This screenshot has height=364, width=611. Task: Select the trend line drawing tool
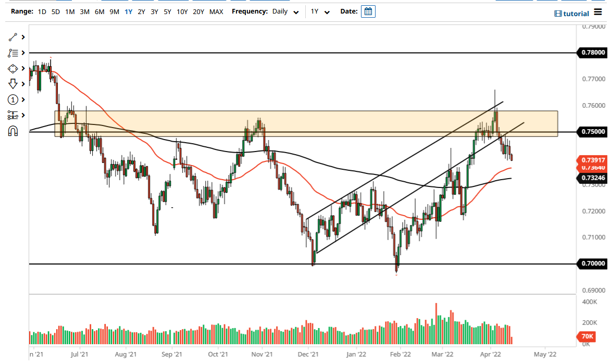(11, 37)
